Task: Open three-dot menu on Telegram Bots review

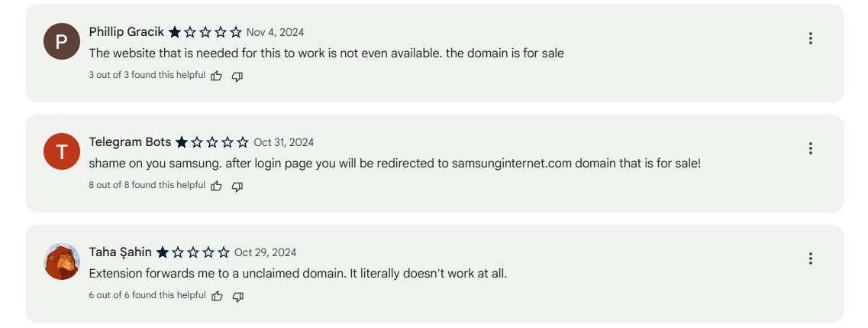Action: tap(810, 148)
